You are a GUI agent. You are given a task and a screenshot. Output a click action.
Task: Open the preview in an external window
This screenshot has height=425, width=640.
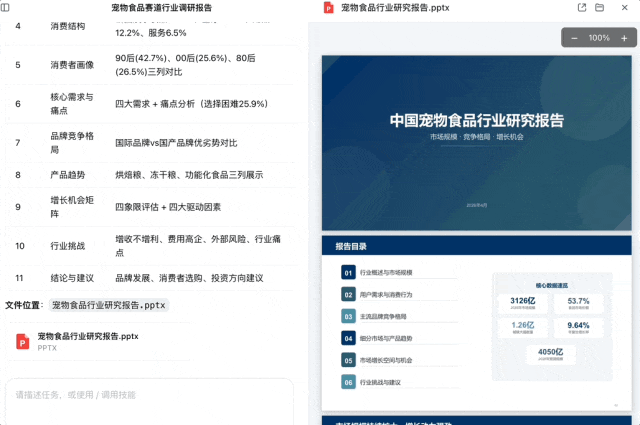coord(582,7)
